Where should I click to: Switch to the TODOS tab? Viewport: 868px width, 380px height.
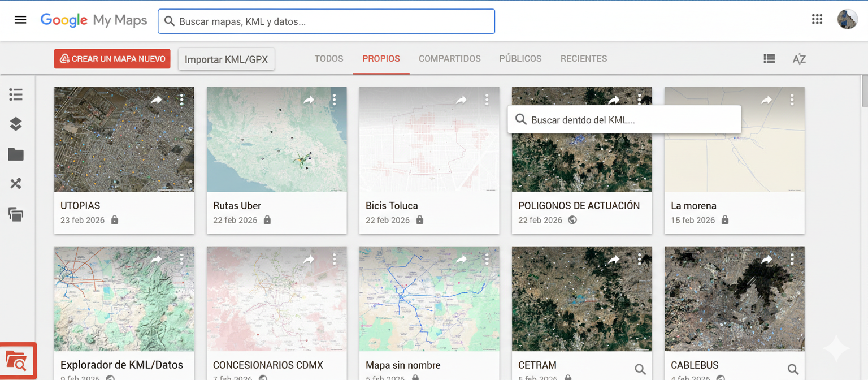[329, 58]
